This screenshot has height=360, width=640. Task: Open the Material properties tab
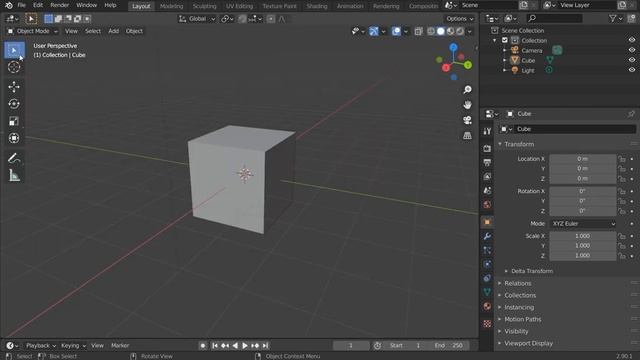click(x=487, y=307)
